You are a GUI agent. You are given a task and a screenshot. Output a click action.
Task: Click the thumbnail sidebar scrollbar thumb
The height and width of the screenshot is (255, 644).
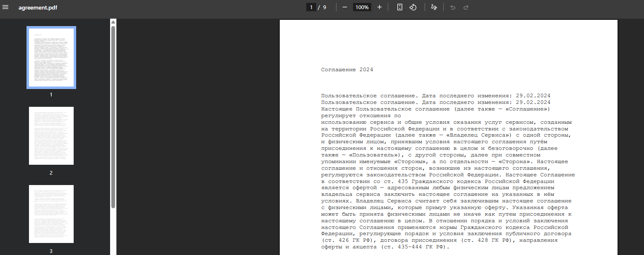click(x=113, y=116)
